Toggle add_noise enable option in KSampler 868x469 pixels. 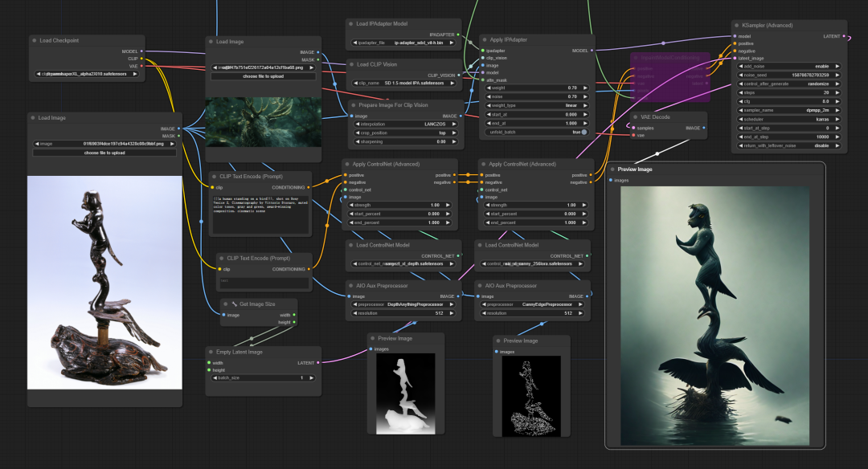pos(789,67)
